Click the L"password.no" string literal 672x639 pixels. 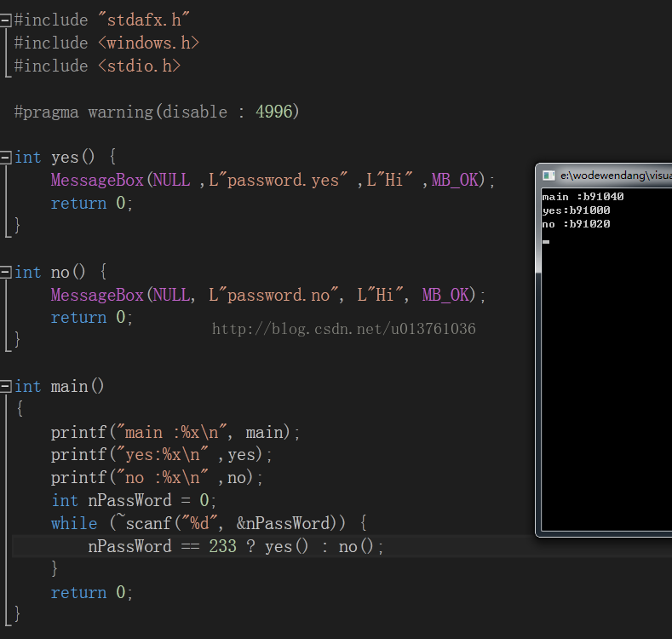(273, 295)
